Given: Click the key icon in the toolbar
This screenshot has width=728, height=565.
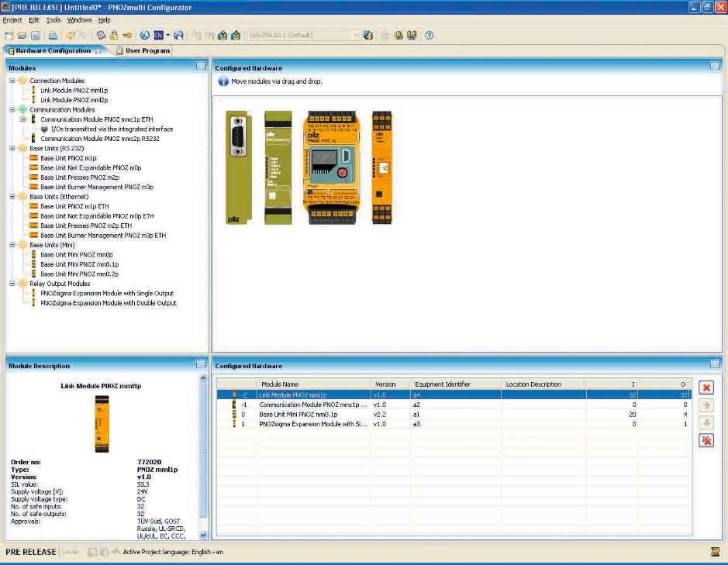Looking at the screenshot, I should (x=126, y=36).
